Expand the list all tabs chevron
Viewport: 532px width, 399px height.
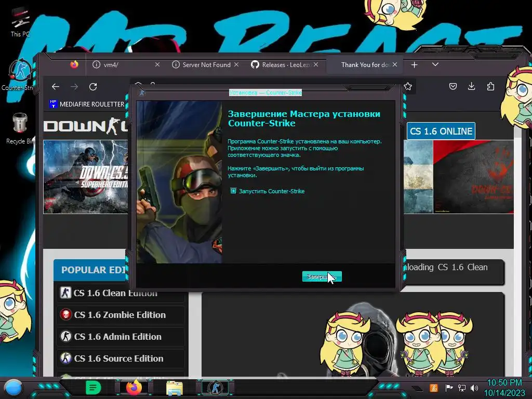435,64
